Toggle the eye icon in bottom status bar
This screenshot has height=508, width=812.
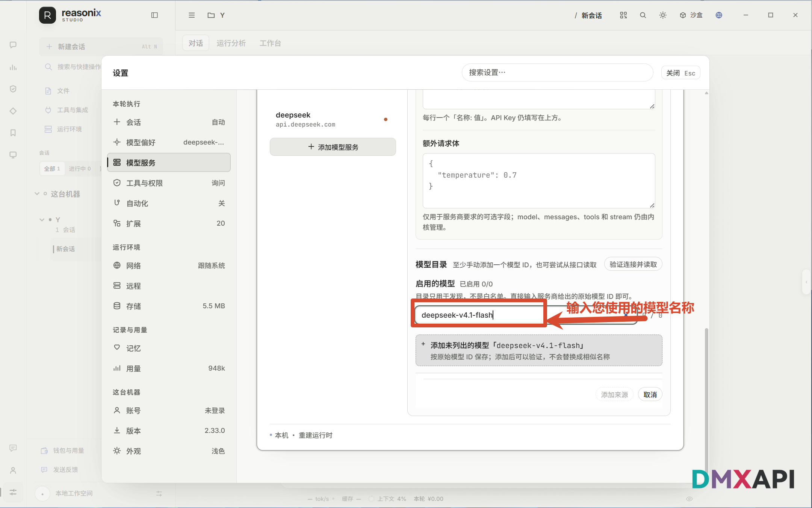pyautogui.click(x=689, y=499)
